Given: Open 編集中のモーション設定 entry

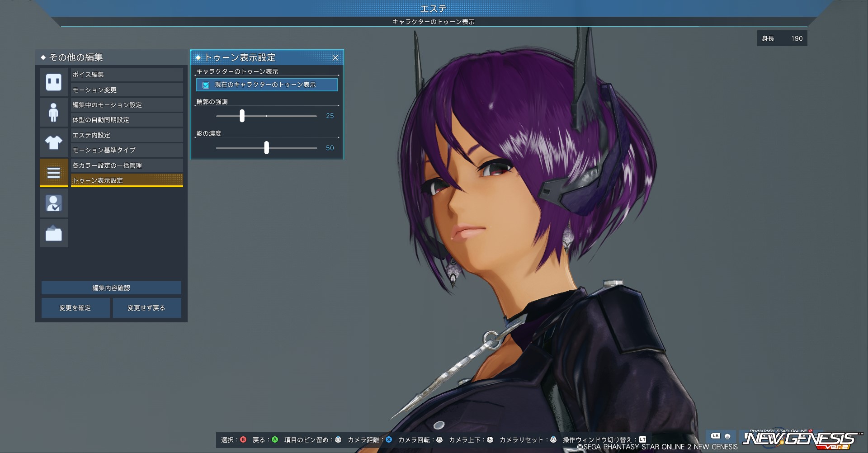Looking at the screenshot, I should (127, 105).
